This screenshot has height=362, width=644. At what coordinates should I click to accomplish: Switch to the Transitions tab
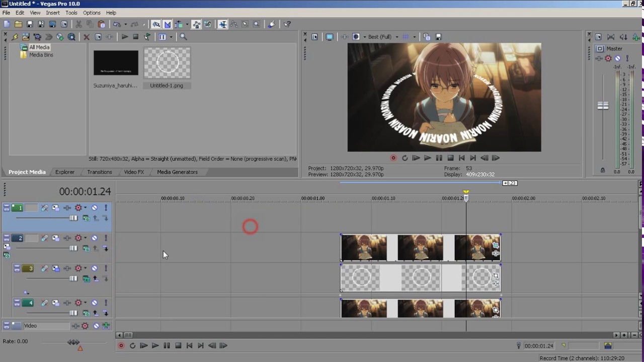pyautogui.click(x=100, y=172)
